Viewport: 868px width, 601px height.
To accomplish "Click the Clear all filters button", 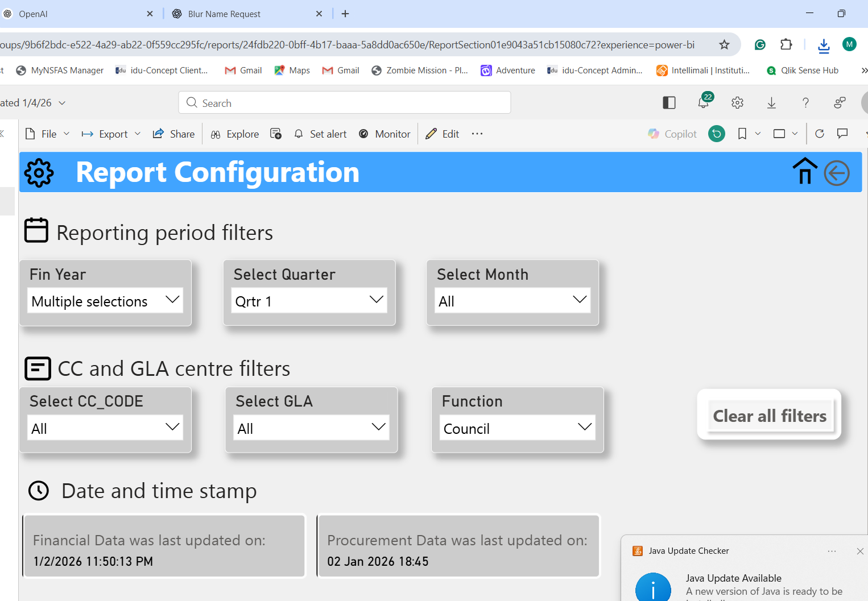I will pos(769,415).
